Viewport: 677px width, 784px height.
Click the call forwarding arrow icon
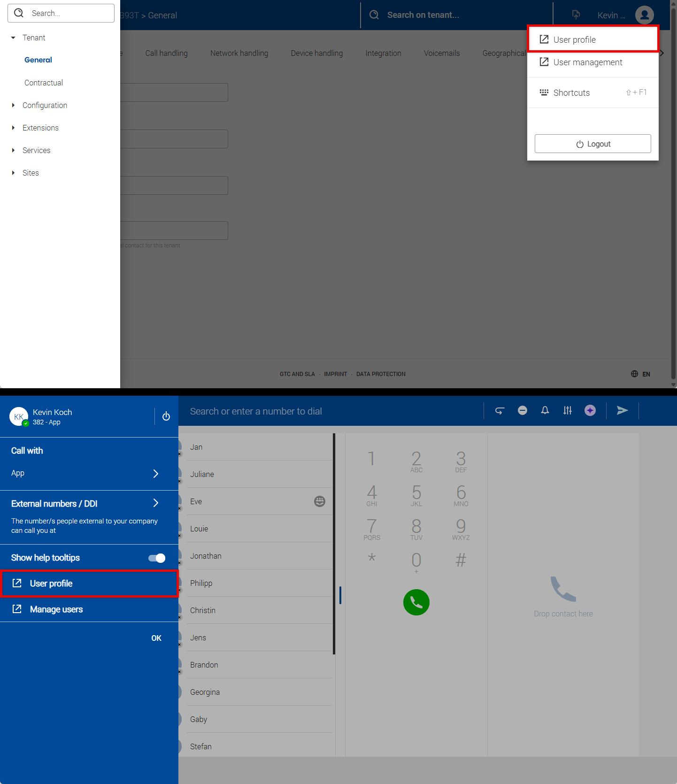click(x=500, y=411)
